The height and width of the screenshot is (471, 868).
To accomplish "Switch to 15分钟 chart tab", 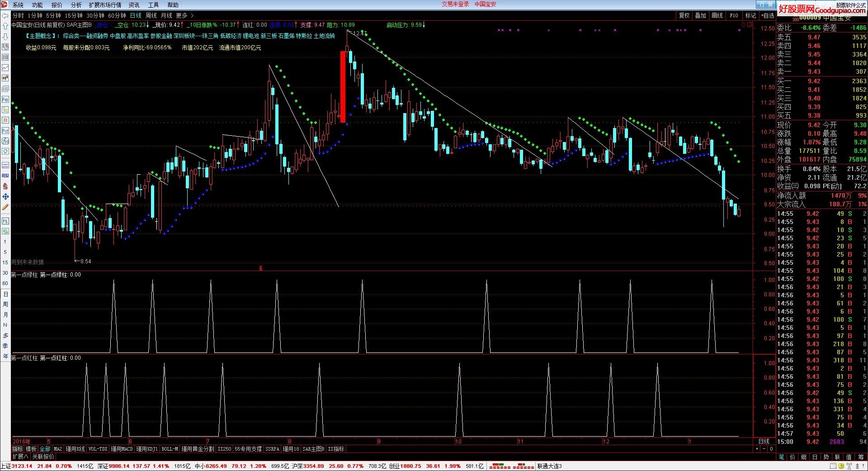I will [x=74, y=15].
